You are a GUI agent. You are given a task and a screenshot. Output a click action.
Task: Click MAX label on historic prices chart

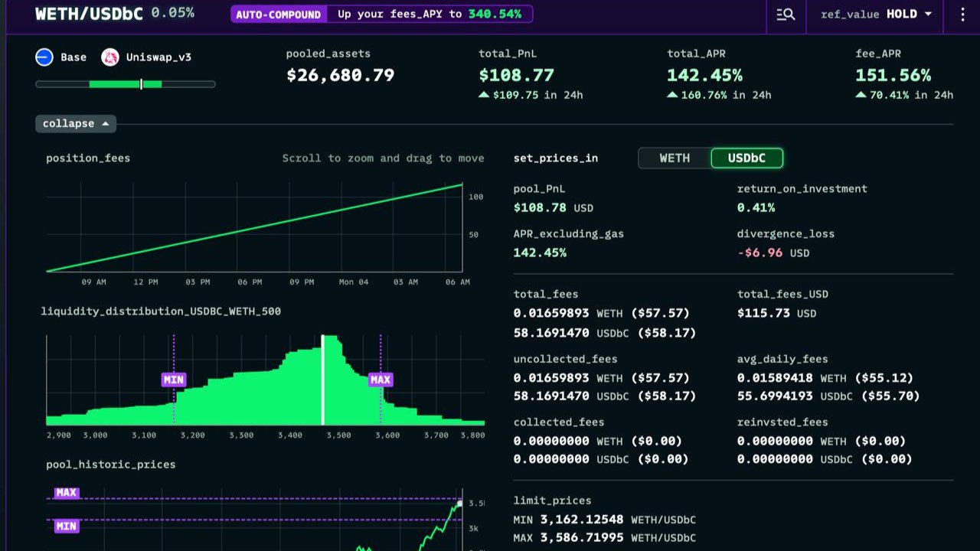pyautogui.click(x=67, y=493)
